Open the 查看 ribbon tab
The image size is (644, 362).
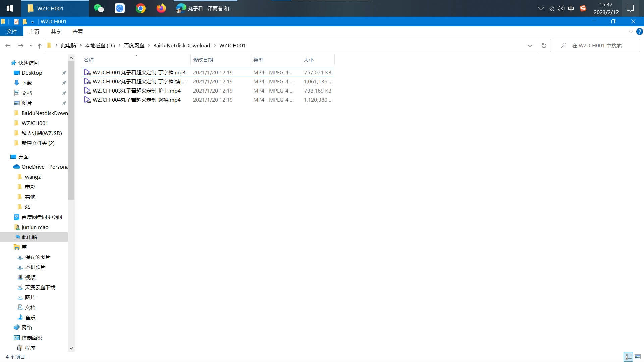click(77, 32)
